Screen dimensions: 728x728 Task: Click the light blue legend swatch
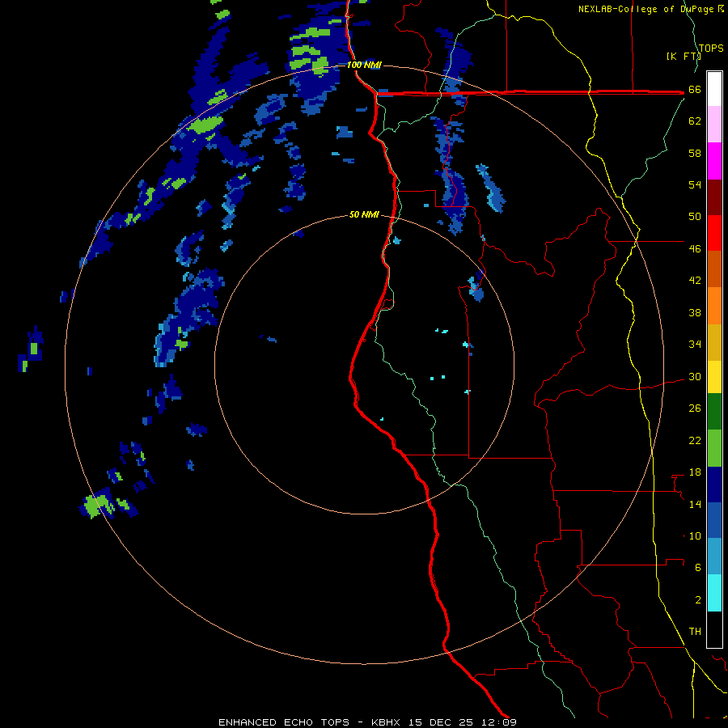(714, 557)
